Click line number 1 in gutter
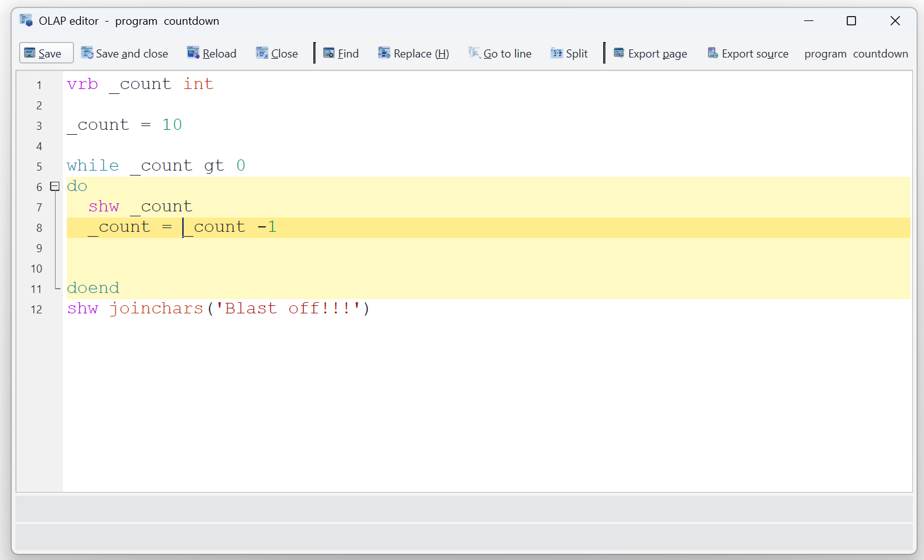This screenshot has height=560, width=924. point(39,85)
